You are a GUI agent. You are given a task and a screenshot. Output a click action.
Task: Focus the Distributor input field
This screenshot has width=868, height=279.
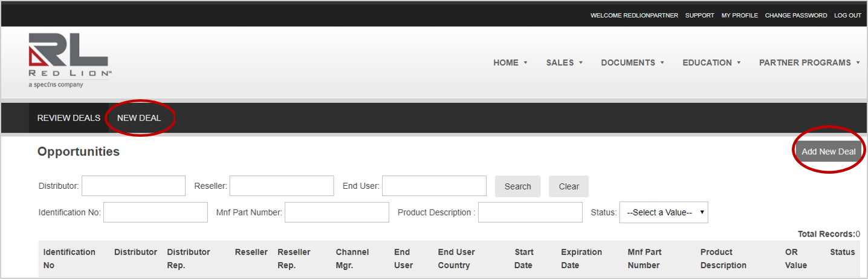pos(134,186)
